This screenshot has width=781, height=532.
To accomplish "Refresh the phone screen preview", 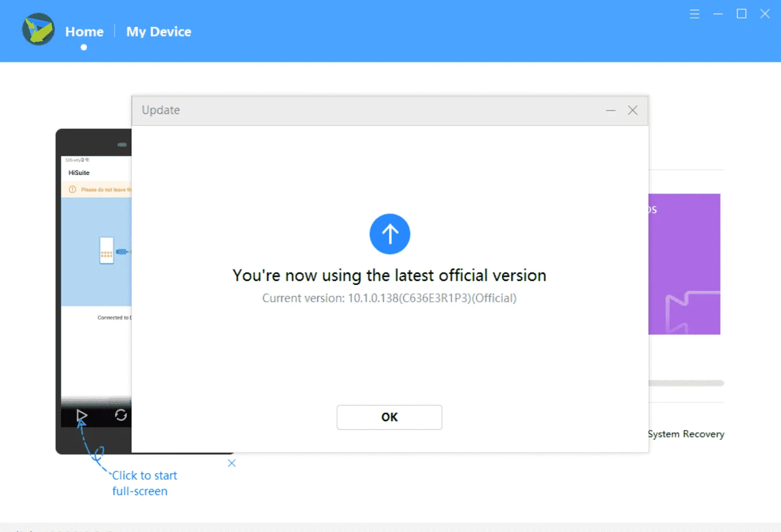I will coord(121,415).
